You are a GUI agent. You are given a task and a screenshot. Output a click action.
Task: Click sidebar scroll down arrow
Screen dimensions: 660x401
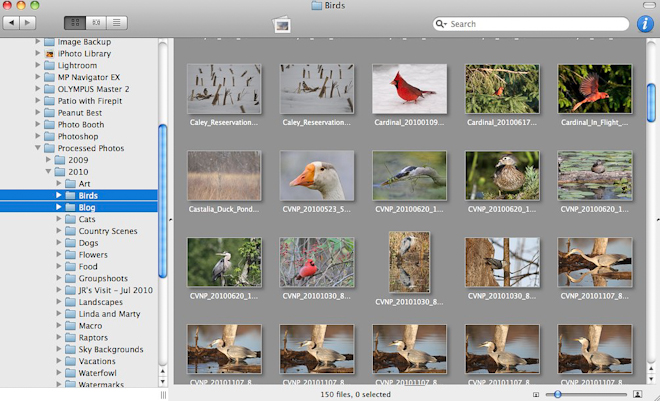(162, 382)
